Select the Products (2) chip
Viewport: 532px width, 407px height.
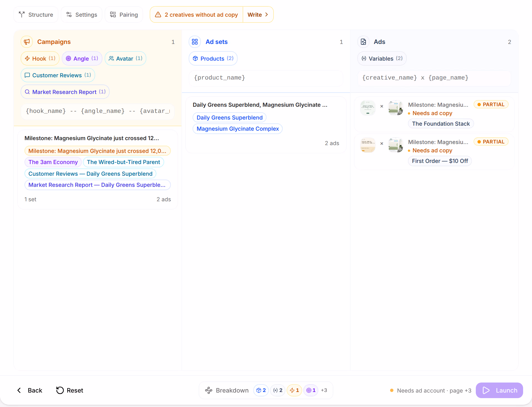[x=213, y=58]
